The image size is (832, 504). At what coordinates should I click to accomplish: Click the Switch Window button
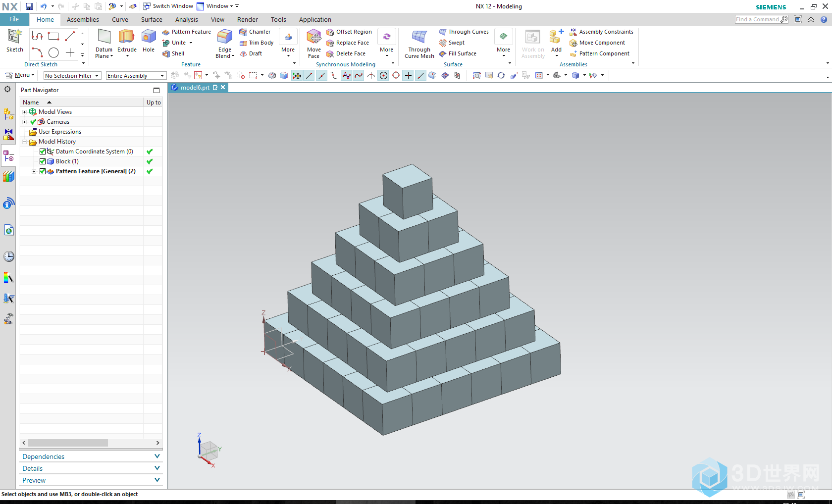(168, 6)
